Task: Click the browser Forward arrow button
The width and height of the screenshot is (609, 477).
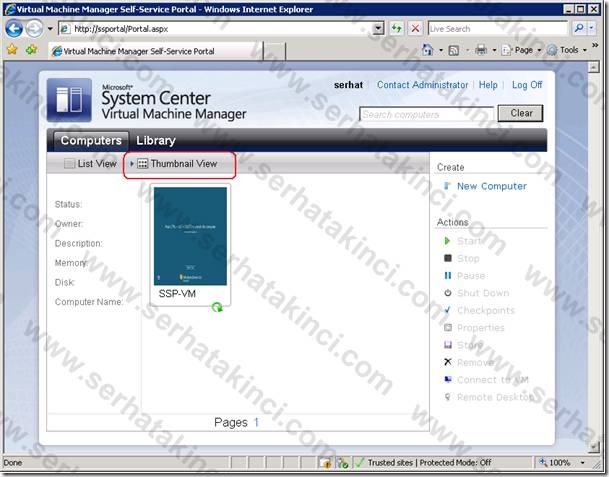Action: tap(35, 29)
